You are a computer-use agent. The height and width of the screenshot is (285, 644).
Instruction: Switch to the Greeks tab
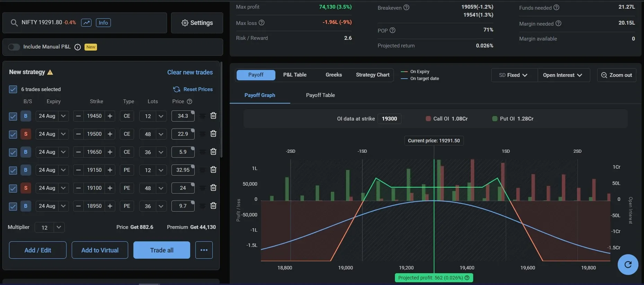(334, 75)
